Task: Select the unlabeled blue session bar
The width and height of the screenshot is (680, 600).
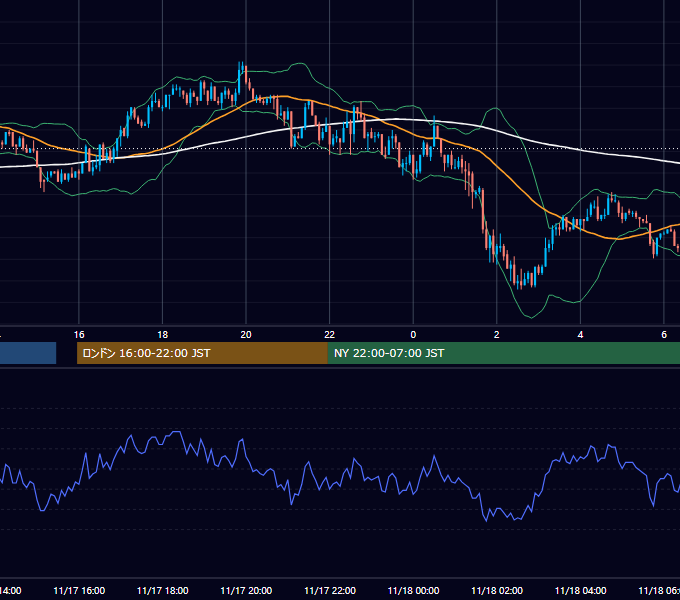Action: (x=28, y=353)
